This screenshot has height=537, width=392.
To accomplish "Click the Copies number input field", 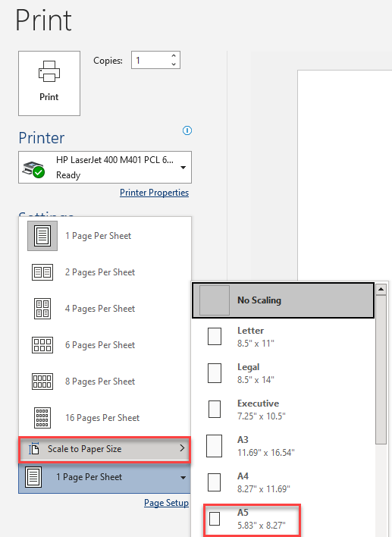I will (152, 60).
